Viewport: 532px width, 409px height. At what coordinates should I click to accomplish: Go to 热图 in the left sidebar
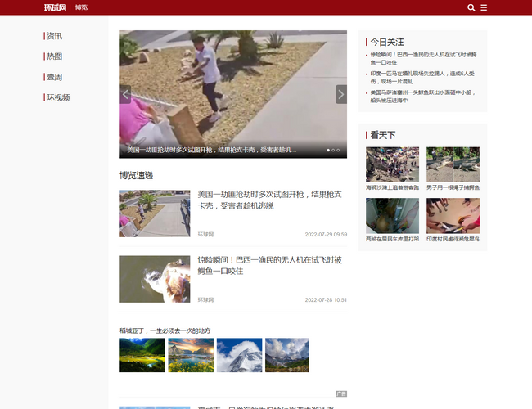54,56
